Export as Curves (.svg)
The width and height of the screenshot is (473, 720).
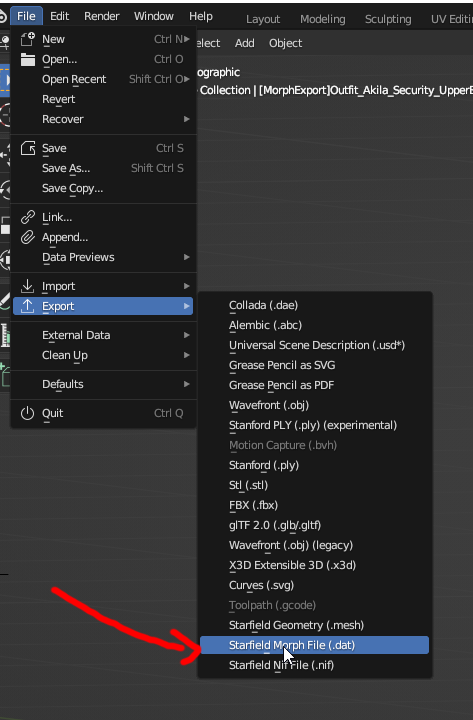(314, 585)
